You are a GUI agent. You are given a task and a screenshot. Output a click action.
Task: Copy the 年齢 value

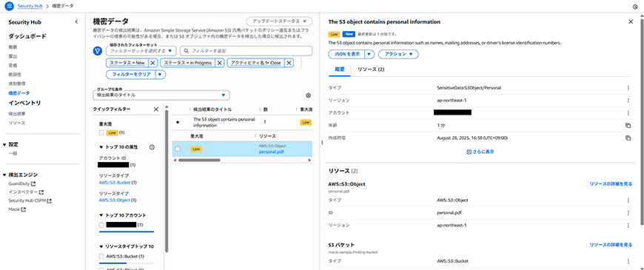(628, 126)
